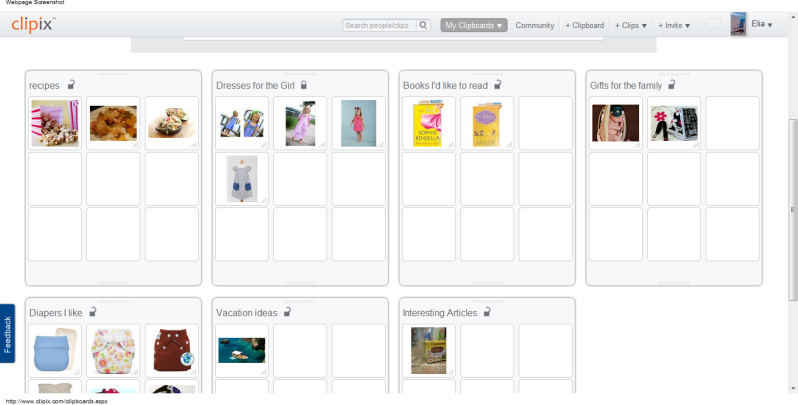This screenshot has width=798, height=405.
Task: Open the Diapers I like clipboard
Action: pyautogui.click(x=55, y=312)
